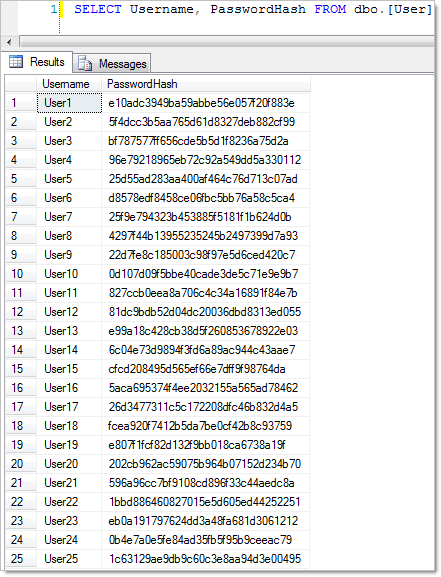Select hash 26d3477311c5c172208dfc46b832d4a5
441x577 pixels.
(x=205, y=407)
